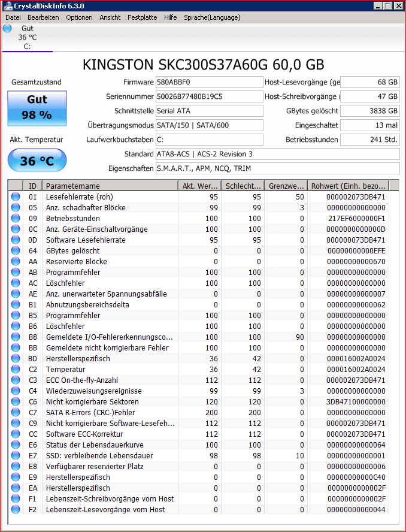
Task: Click status orb for Gemeldete I/O-Fehlererkennungsco
Action: (15, 337)
